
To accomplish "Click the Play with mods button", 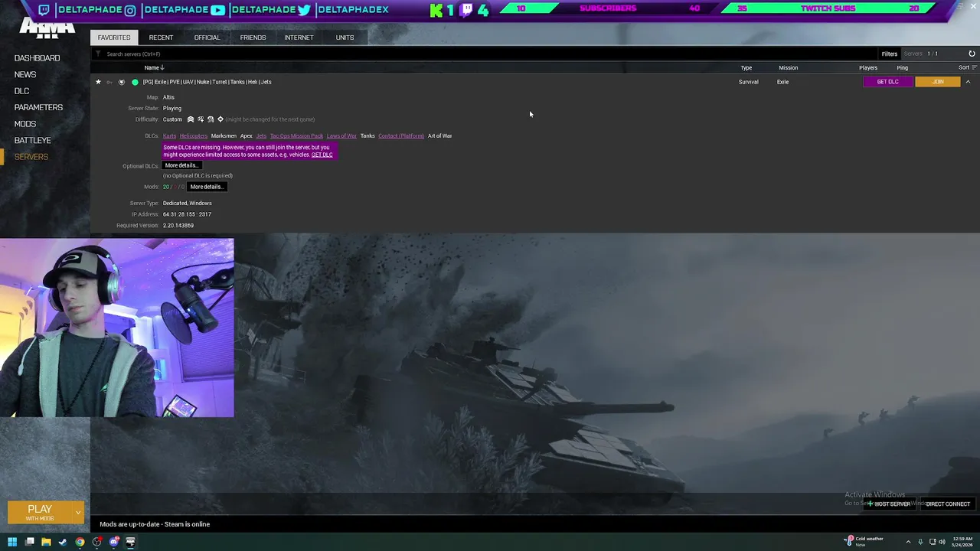I will click(x=40, y=512).
